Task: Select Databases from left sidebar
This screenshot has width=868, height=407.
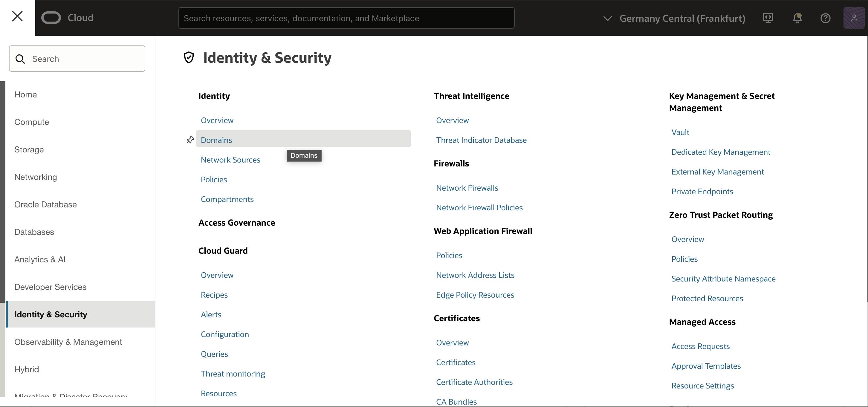Action: coord(34,232)
